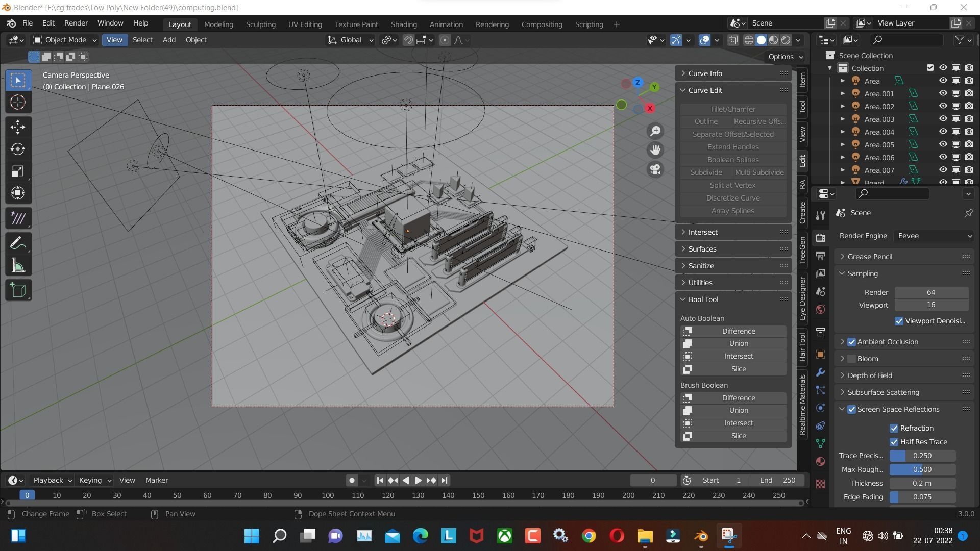This screenshot has width=980, height=551.
Task: Toggle camera view icon in viewport
Action: (x=655, y=169)
